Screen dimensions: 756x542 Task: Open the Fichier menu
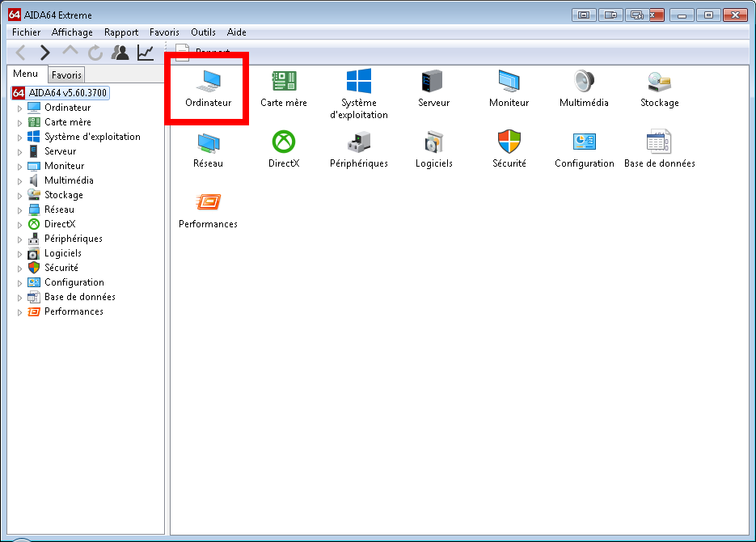[x=26, y=32]
